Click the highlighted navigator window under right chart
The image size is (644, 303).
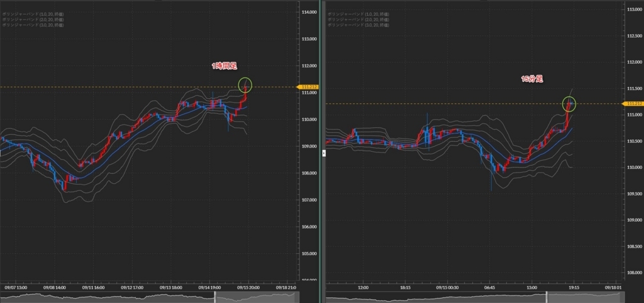586,297
